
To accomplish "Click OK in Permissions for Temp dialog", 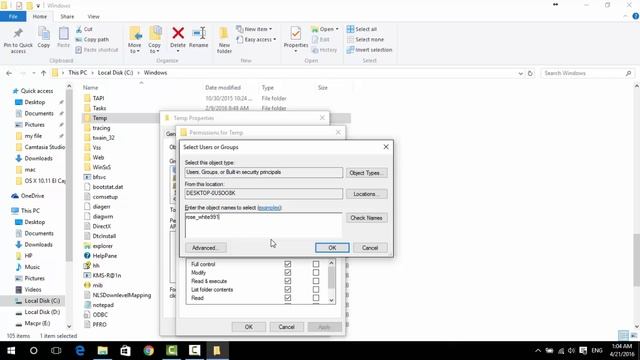I will point(249,327).
